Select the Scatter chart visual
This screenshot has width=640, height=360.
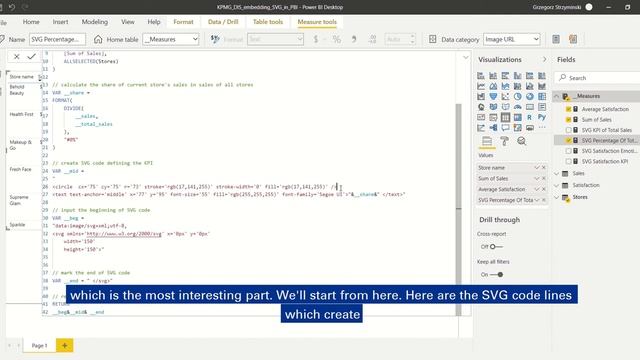point(505,97)
